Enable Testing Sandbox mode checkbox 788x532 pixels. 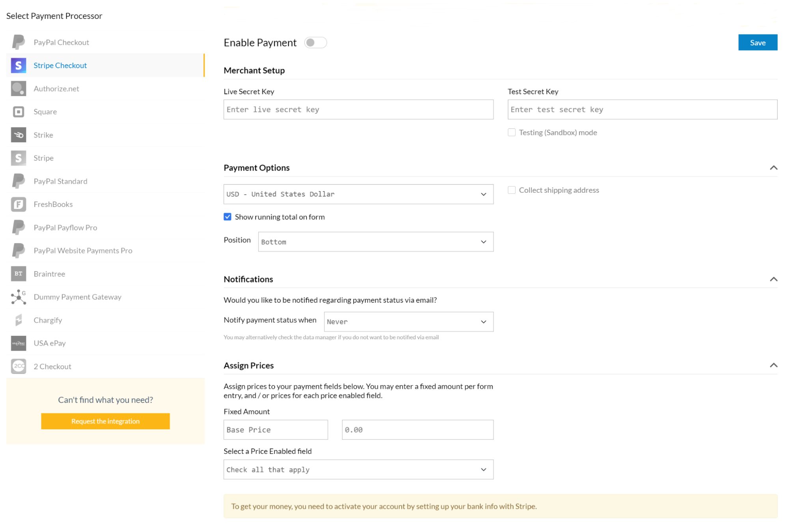511,132
